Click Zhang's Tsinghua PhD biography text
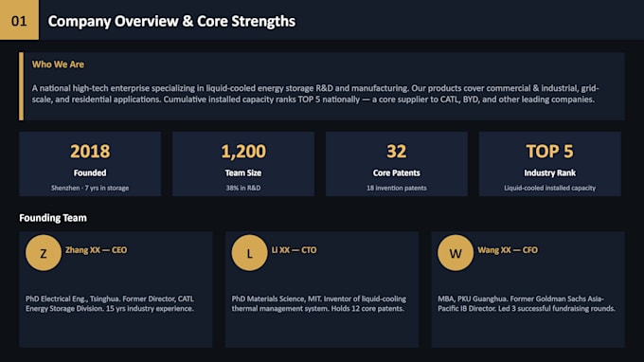Screen dimensions: 644x362 click(x=110, y=303)
